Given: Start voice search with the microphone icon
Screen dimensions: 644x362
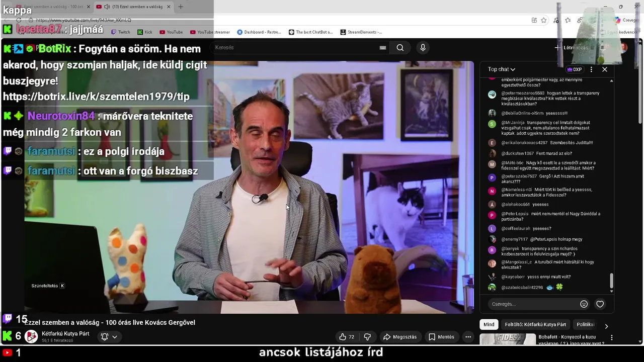Looking at the screenshot, I should pyautogui.click(x=423, y=47).
